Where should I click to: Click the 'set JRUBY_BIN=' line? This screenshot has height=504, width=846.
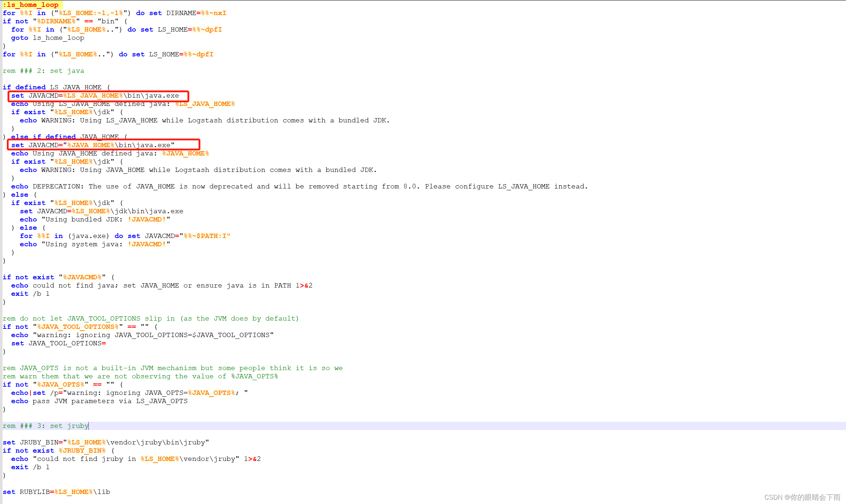click(106, 442)
